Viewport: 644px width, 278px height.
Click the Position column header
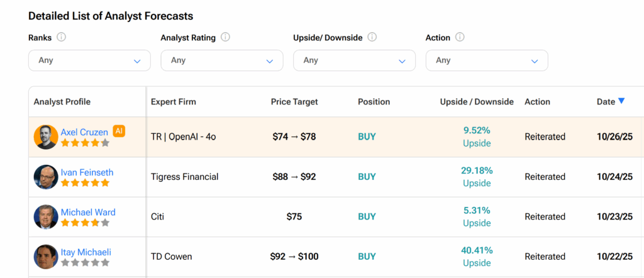click(x=374, y=101)
